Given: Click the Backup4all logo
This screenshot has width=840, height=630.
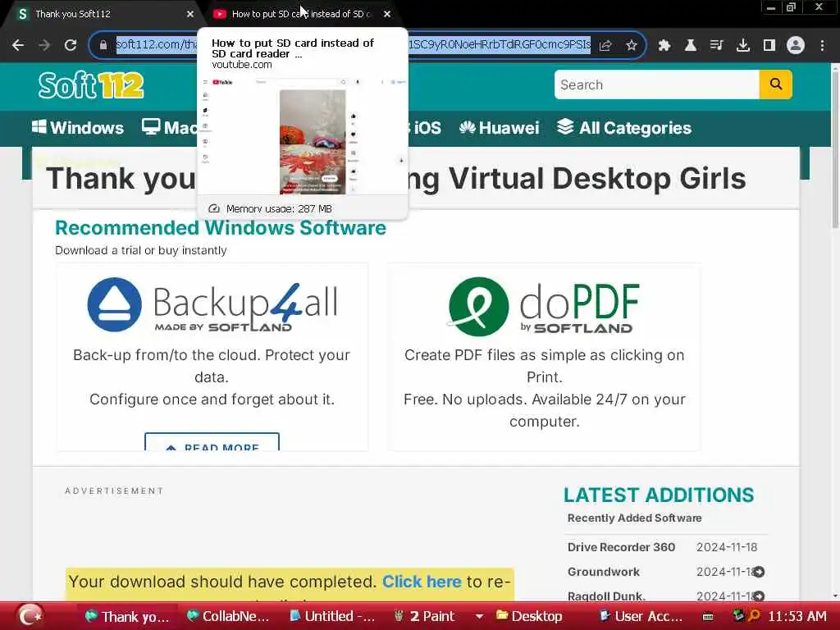Looking at the screenshot, I should click(x=212, y=305).
